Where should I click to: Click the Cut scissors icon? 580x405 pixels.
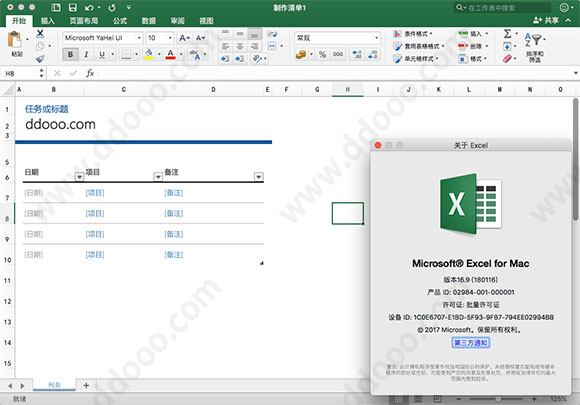click(40, 34)
